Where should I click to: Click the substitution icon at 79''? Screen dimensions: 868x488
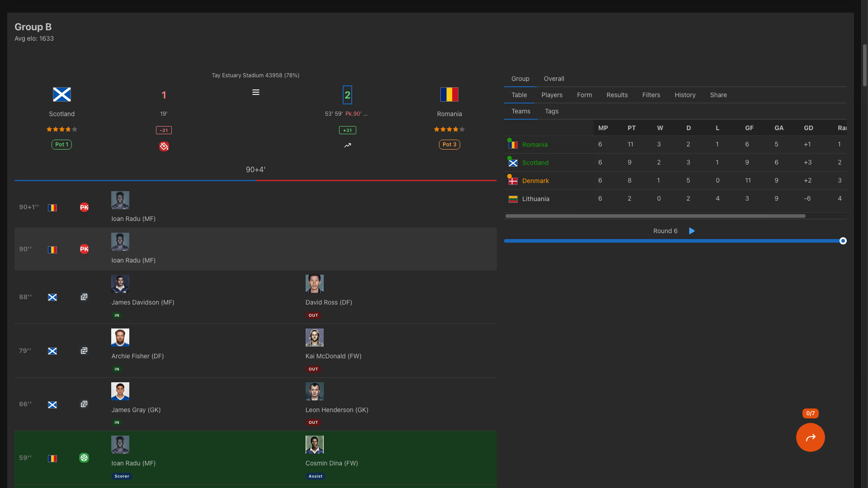[x=84, y=351]
